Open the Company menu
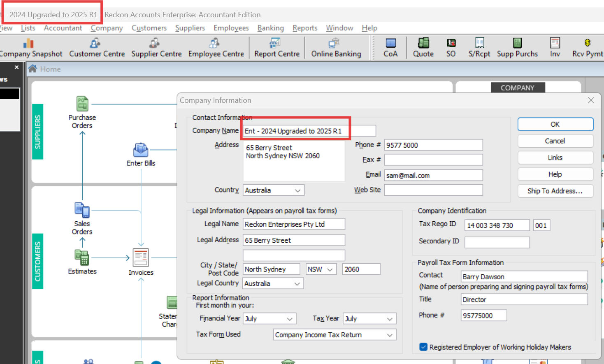 pos(107,28)
